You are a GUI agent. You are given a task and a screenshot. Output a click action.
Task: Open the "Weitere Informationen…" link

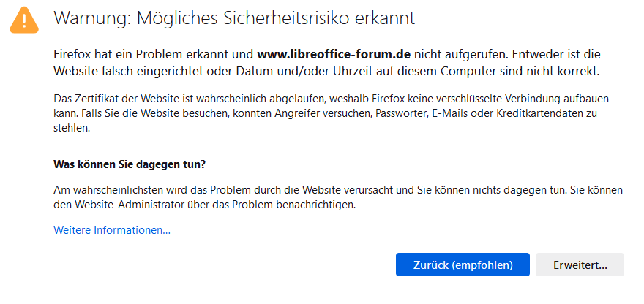click(112, 230)
